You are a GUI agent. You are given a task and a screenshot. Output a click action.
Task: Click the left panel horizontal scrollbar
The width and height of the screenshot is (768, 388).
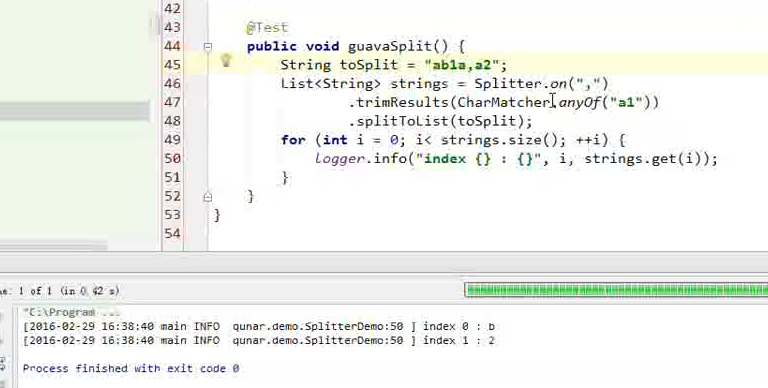click(x=54, y=245)
